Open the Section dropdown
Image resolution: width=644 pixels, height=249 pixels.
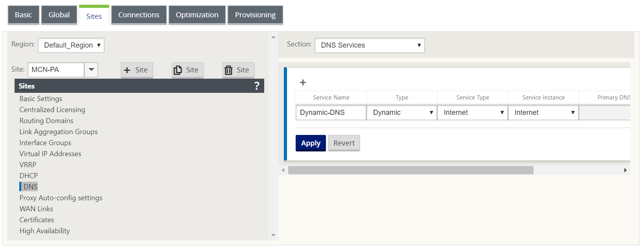[x=370, y=45]
